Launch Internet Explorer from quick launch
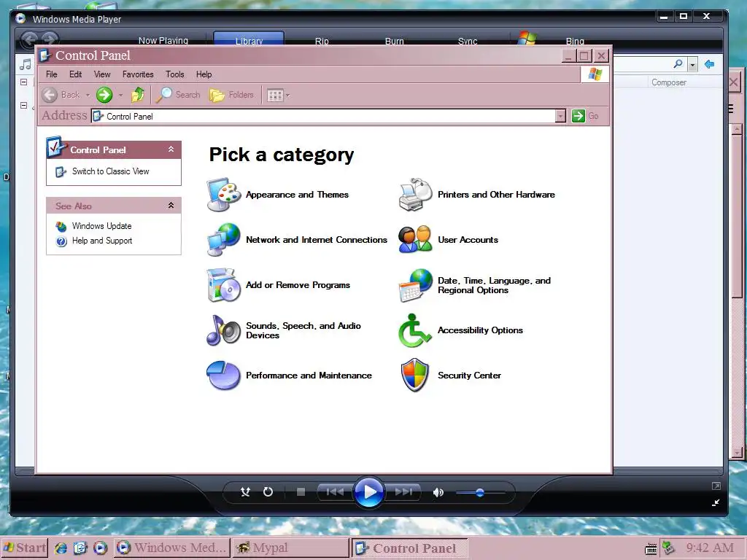The image size is (747, 560). point(61,548)
